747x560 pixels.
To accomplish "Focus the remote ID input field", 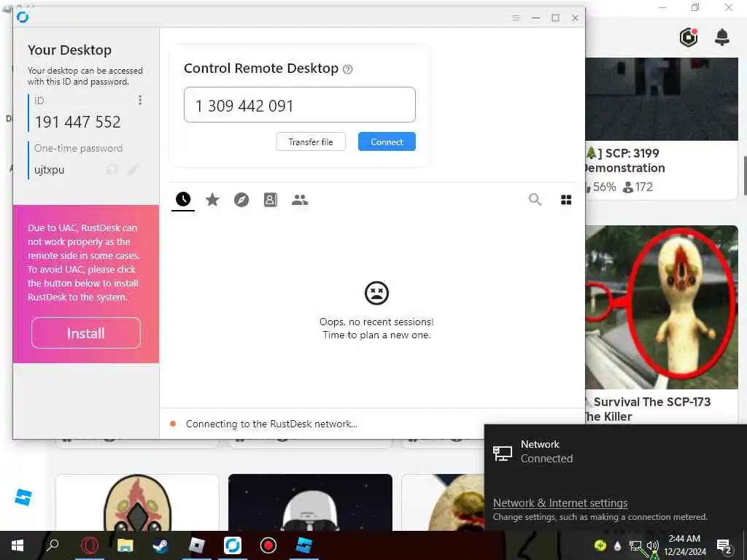I will click(x=300, y=105).
